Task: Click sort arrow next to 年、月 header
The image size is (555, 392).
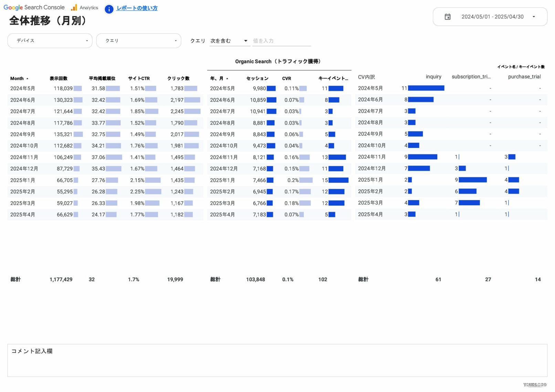Action: click(227, 79)
